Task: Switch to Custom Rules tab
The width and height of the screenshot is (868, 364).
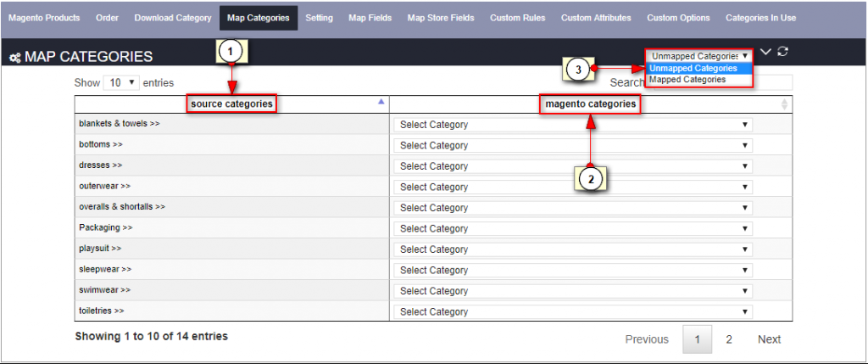Action: pos(518,18)
